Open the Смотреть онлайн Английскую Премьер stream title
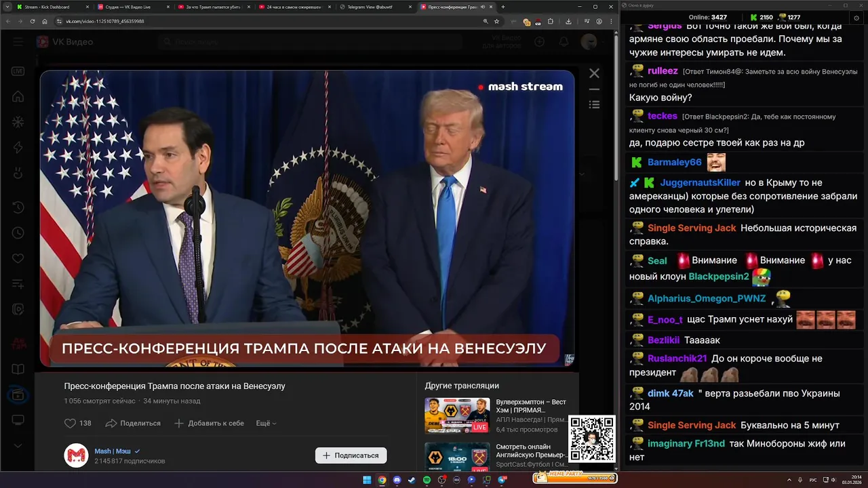 531,451
